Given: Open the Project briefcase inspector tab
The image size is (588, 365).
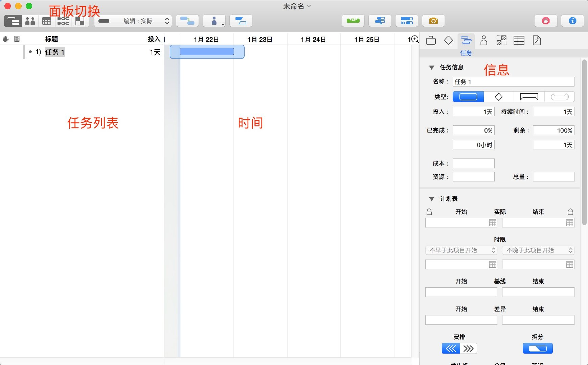Looking at the screenshot, I should [x=431, y=41].
